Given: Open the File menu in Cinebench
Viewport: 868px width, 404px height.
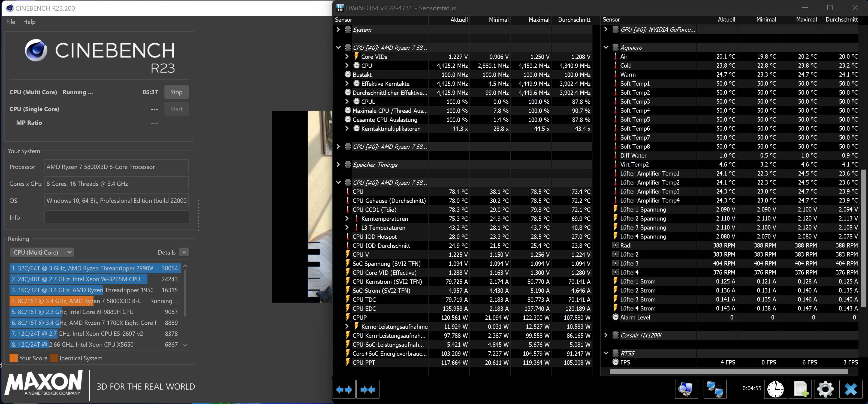Looking at the screenshot, I should pos(11,22).
